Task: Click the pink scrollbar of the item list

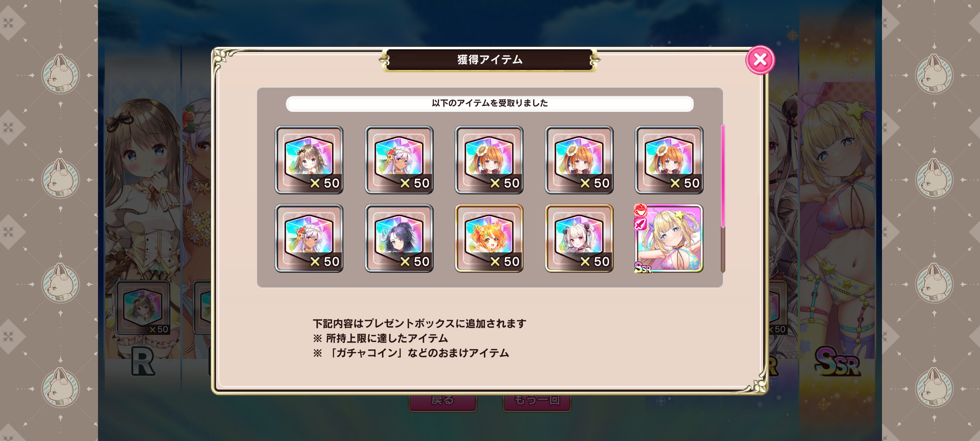Action: [723, 176]
